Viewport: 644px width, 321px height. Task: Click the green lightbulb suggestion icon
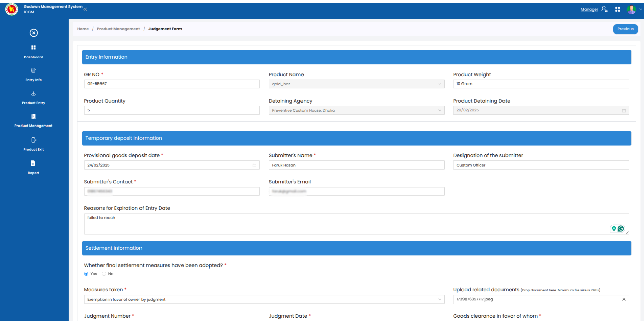coord(614,229)
